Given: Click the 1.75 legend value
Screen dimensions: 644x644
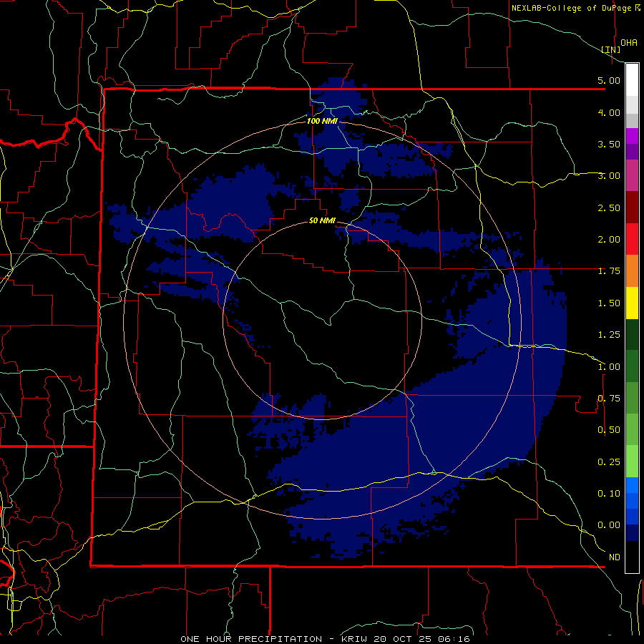Looking at the screenshot, I should coord(609,271).
